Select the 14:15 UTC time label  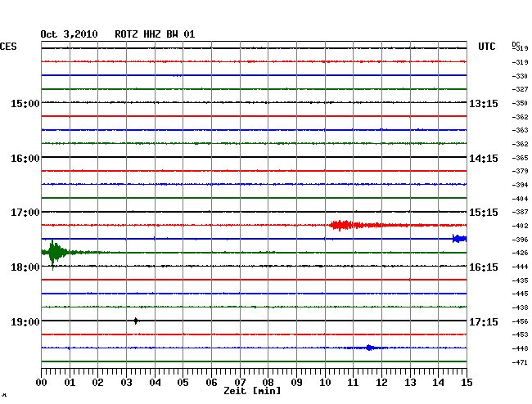click(x=484, y=159)
